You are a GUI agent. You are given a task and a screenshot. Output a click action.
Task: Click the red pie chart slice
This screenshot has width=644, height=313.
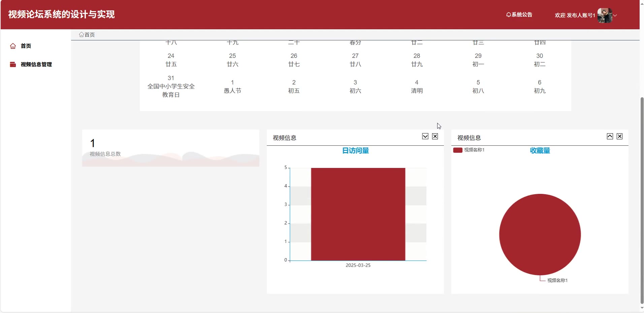(540, 234)
